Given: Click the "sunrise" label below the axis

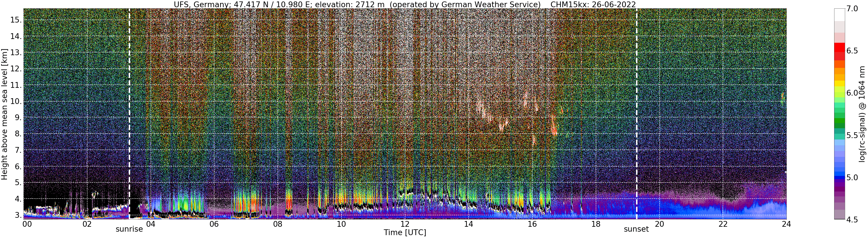Looking at the screenshot, I should click(129, 229).
